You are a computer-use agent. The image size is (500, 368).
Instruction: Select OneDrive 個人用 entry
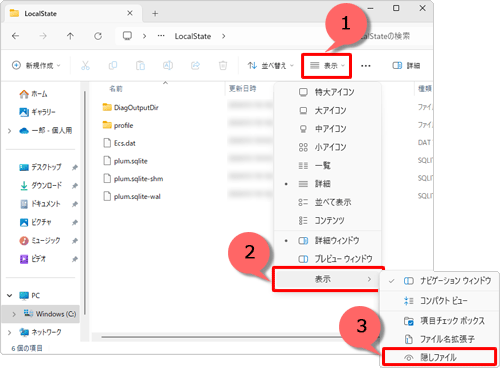coord(46,130)
